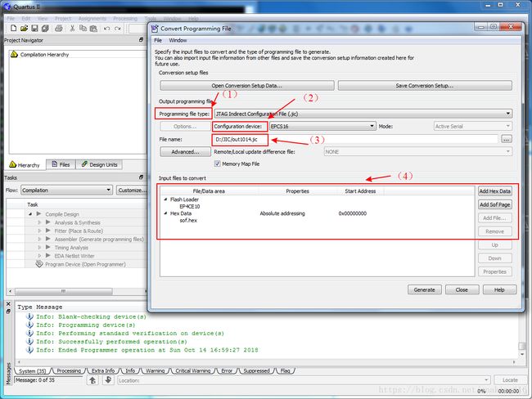Click the play icon next to Compile Design
This screenshot has height=399, width=532.
pos(39,214)
